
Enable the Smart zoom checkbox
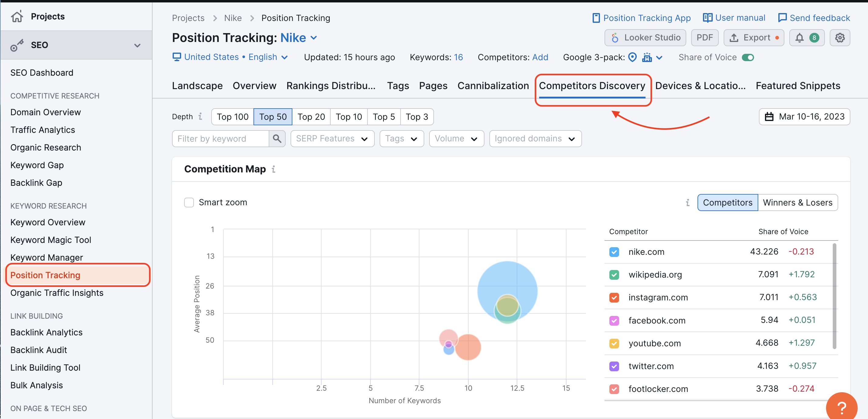point(189,202)
